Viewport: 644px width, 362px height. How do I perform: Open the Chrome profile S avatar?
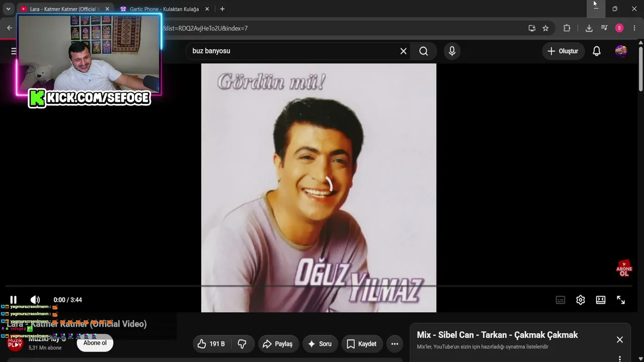point(619,28)
